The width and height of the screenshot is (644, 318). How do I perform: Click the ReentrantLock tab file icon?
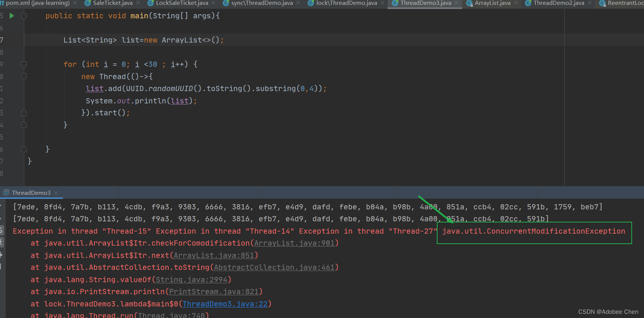(x=602, y=3)
